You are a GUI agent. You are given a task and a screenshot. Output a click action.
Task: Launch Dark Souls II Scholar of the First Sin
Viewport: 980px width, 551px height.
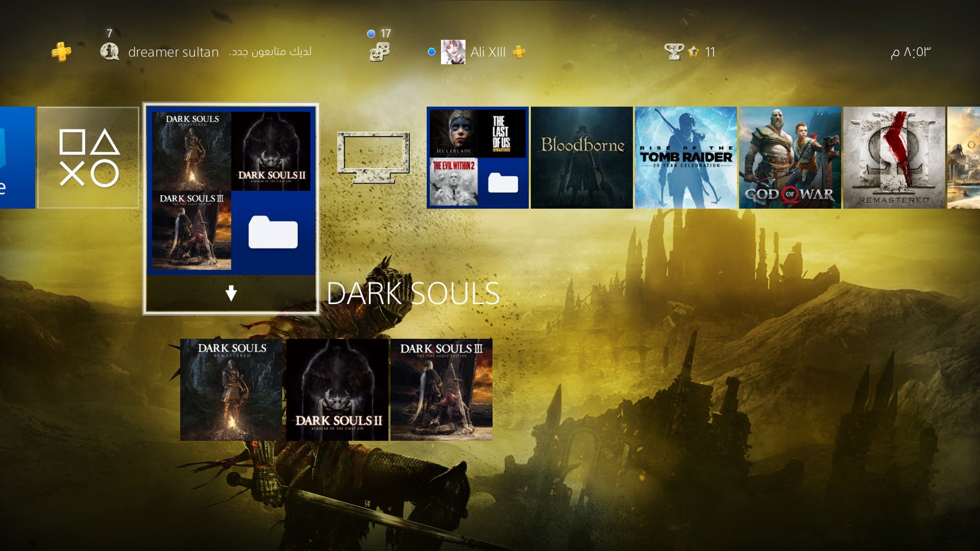[337, 390]
